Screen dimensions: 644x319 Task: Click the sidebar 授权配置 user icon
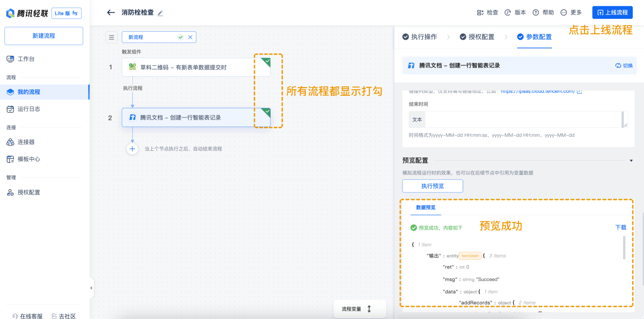click(10, 192)
